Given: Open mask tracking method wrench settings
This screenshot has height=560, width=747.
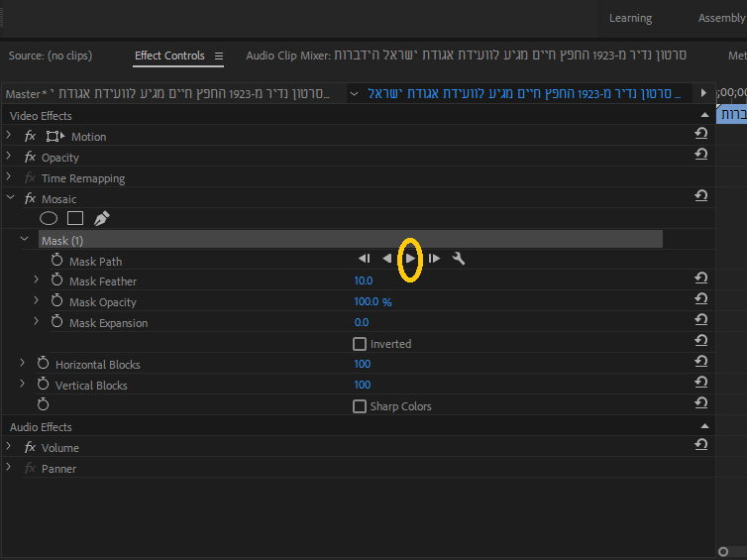Looking at the screenshot, I should pos(459,259).
